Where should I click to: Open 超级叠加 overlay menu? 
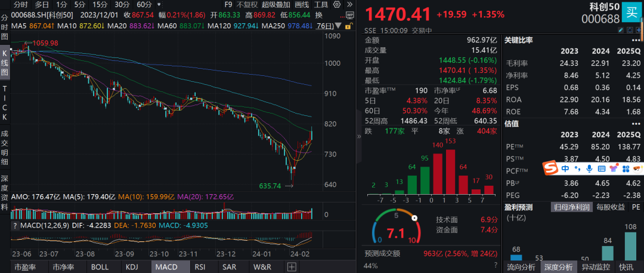275,5
